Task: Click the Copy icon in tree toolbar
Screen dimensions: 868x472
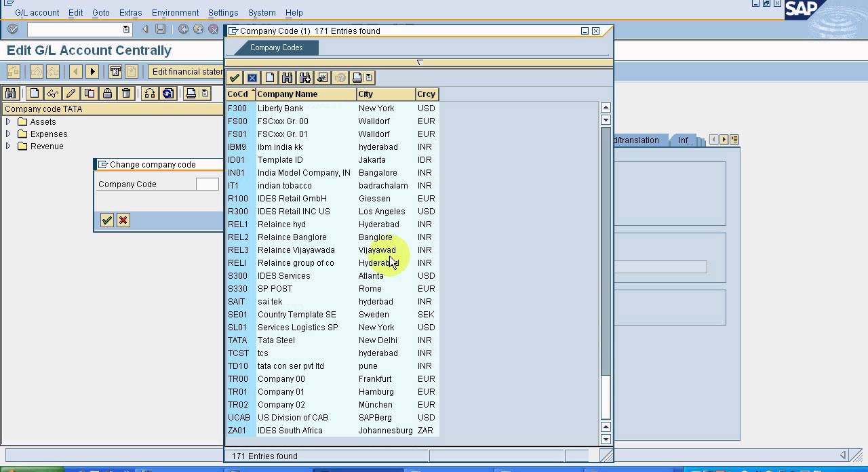Action: [x=90, y=94]
